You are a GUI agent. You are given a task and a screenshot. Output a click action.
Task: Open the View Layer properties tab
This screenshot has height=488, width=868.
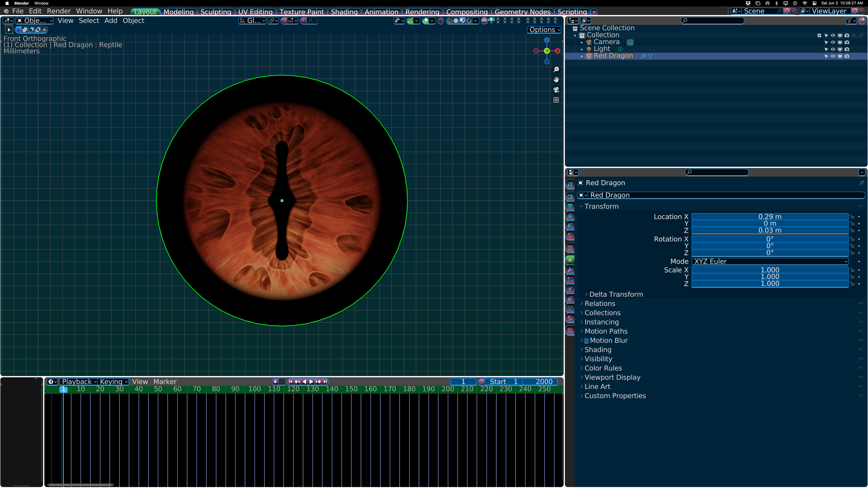[570, 216]
